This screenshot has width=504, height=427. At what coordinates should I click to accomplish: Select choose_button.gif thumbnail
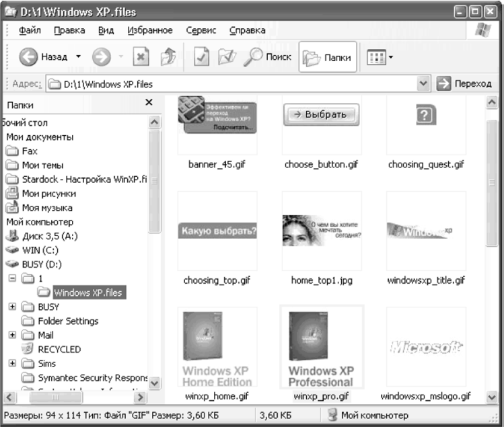point(322,125)
